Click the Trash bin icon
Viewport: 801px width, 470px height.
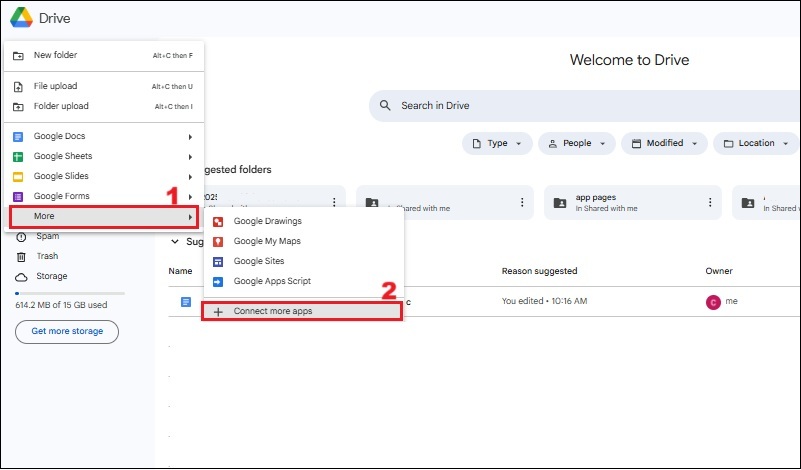21,257
